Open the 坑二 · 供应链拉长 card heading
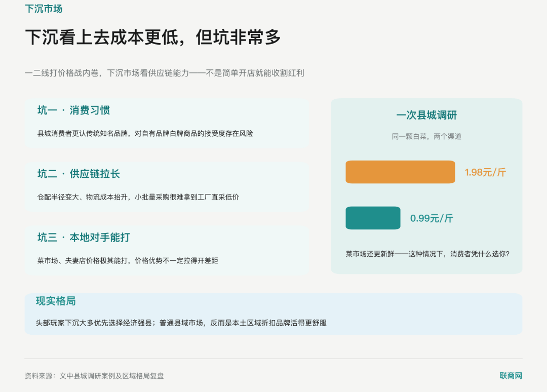This screenshot has height=392, width=547. coord(79,174)
